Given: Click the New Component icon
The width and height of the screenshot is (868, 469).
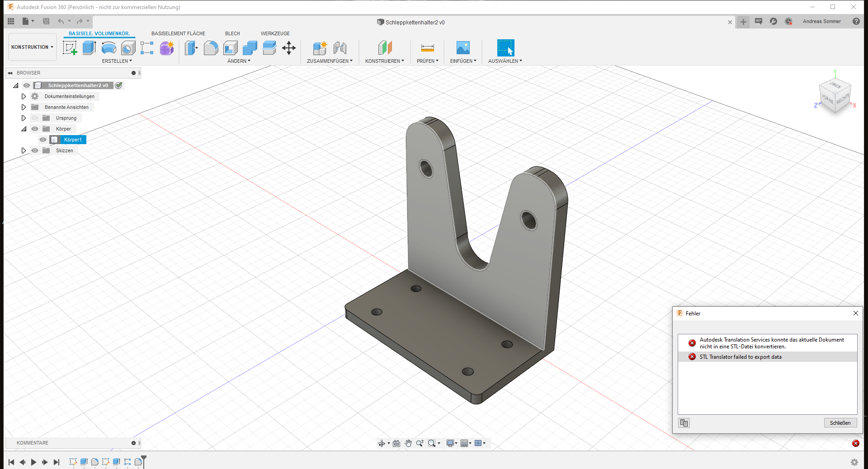Looking at the screenshot, I should coord(320,47).
